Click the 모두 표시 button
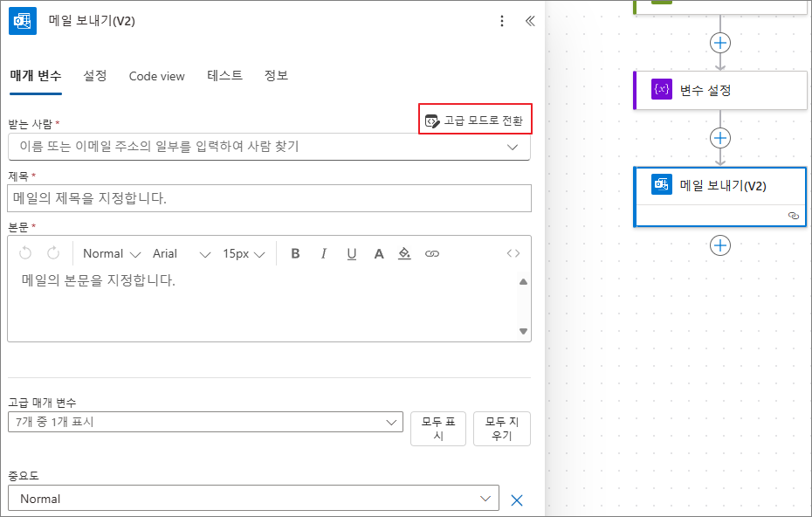Image resolution: width=812 pixels, height=517 pixels. pos(438,429)
